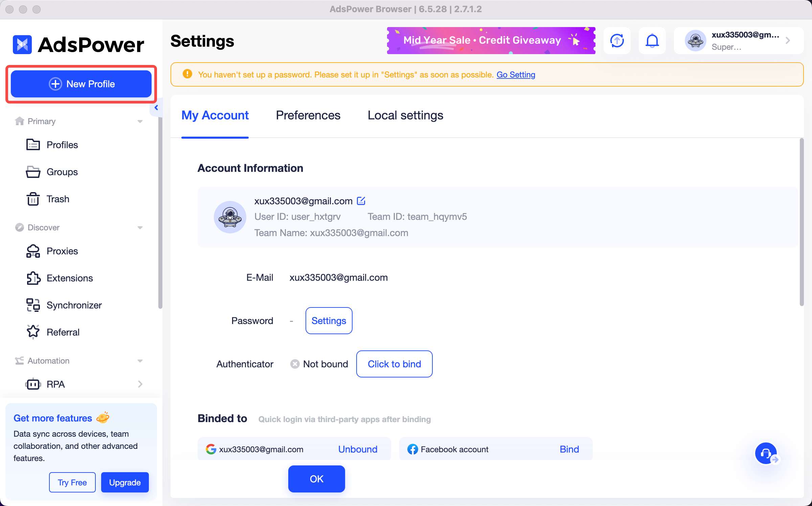This screenshot has height=506, width=812.
Task: Collapse the Automation section
Action: pos(140,361)
